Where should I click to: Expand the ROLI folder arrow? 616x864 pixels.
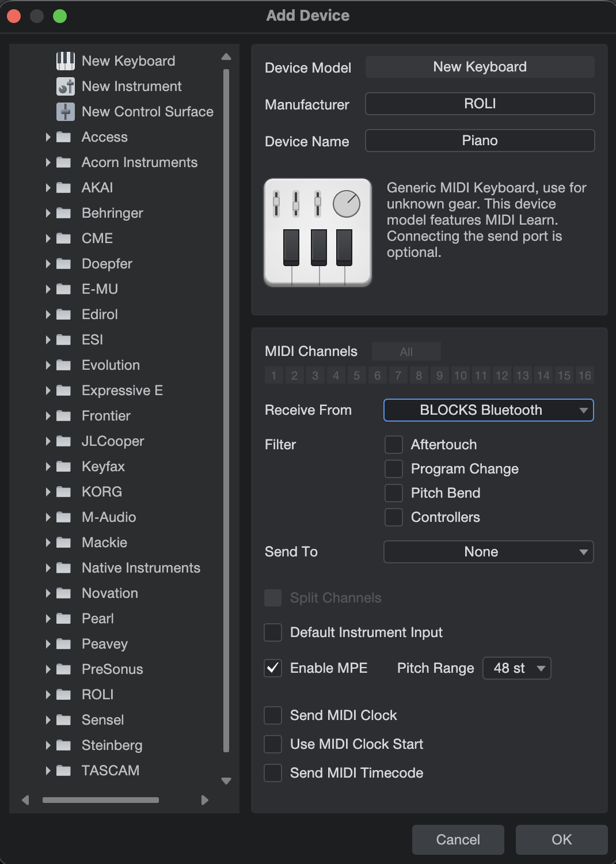pos(48,695)
